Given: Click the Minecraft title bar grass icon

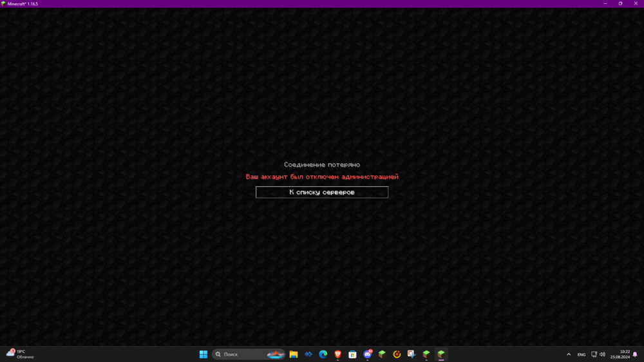Looking at the screenshot, I should point(3,4).
